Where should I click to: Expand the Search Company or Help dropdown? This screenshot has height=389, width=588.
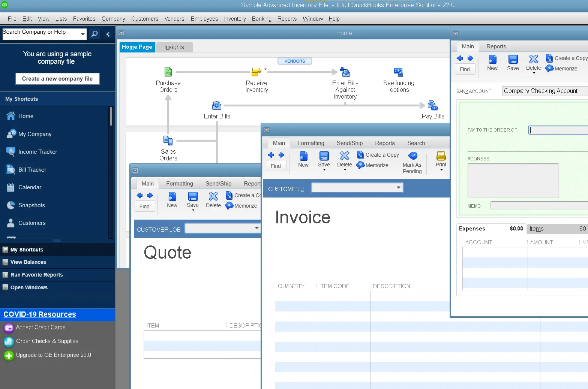pyautogui.click(x=83, y=34)
